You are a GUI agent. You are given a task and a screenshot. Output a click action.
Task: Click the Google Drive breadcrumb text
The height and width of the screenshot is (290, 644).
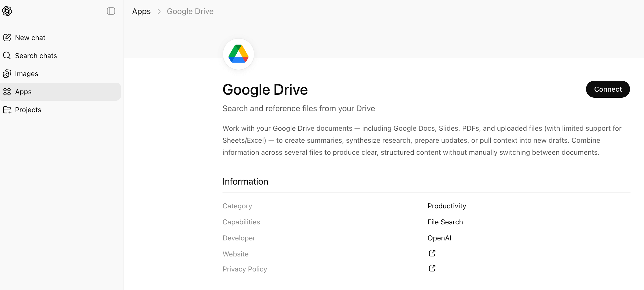pos(190,11)
